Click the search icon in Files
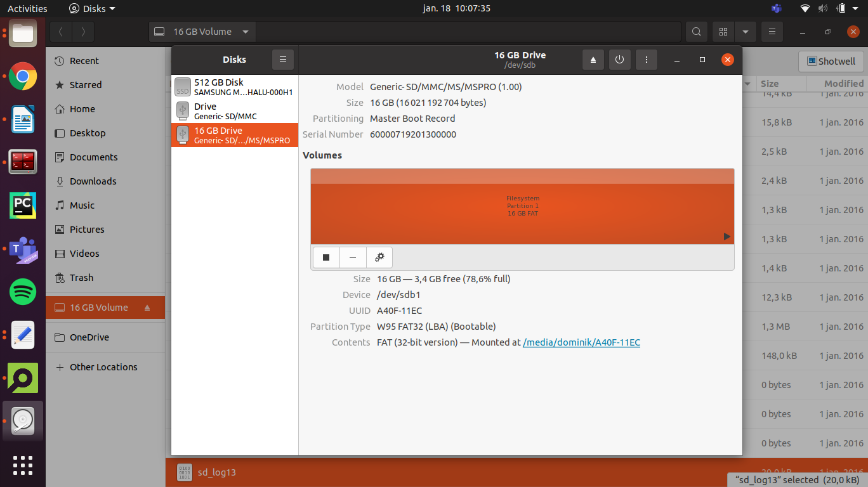This screenshot has width=868, height=487. [x=696, y=32]
